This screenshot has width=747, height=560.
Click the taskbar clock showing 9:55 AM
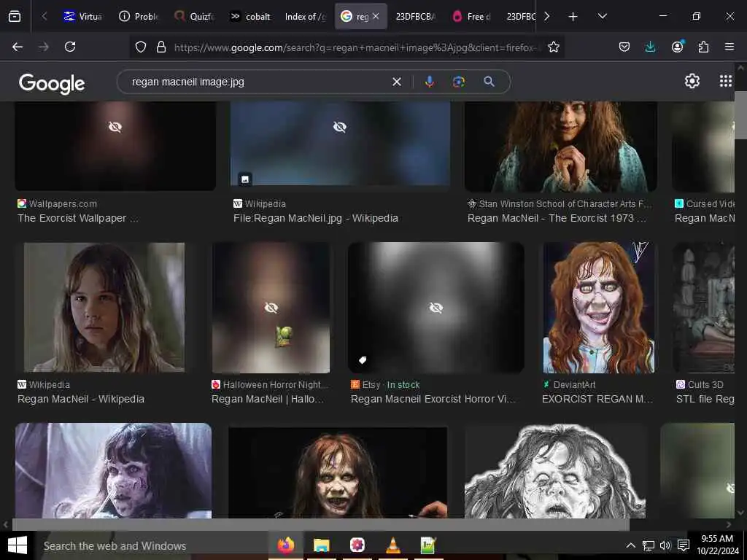tap(717, 545)
